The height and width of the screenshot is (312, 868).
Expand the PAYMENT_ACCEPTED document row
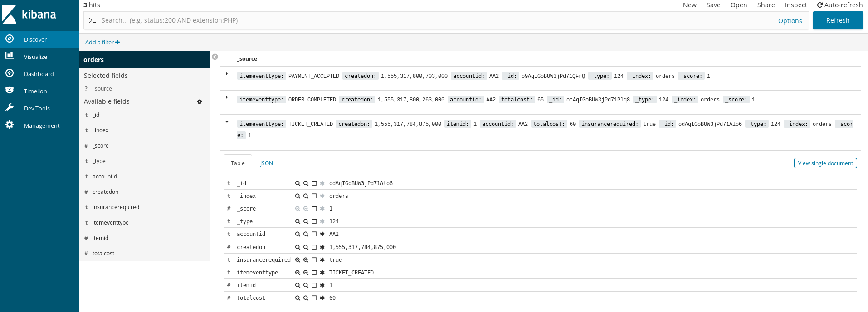(x=227, y=73)
